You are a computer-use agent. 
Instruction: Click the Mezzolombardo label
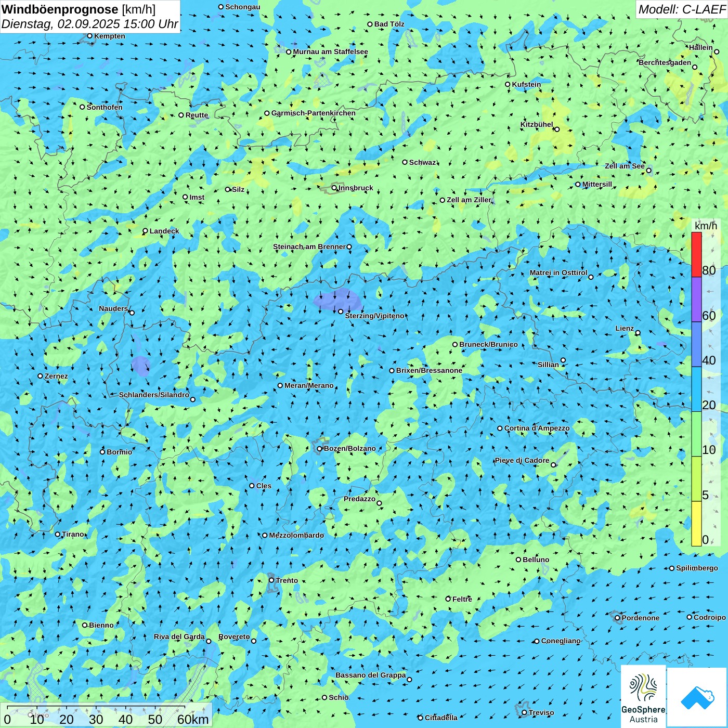(296, 535)
